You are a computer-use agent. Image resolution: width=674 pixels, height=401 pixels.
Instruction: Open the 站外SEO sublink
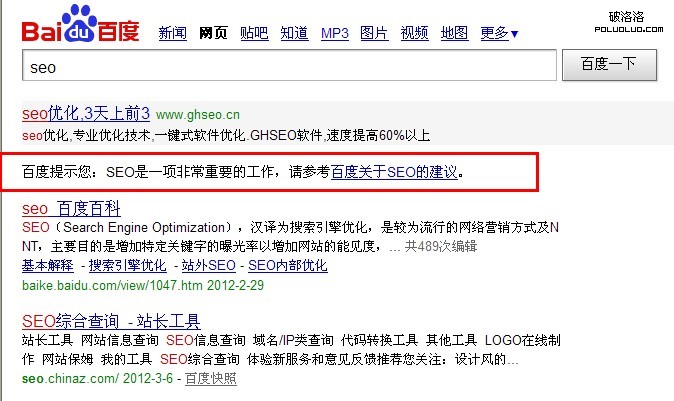208,266
